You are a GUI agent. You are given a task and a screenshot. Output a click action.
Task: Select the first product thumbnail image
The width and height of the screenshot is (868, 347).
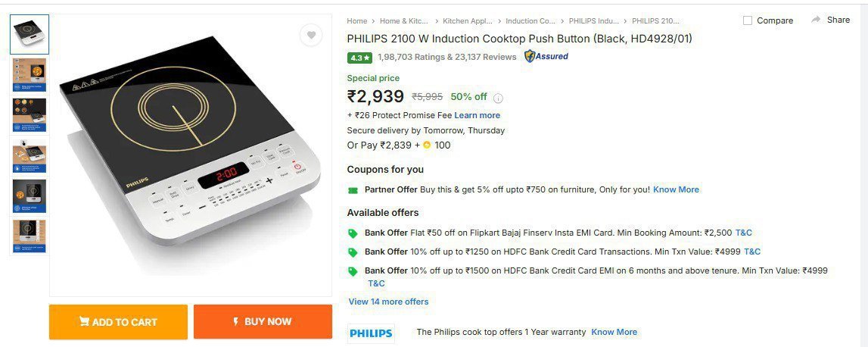tap(30, 34)
